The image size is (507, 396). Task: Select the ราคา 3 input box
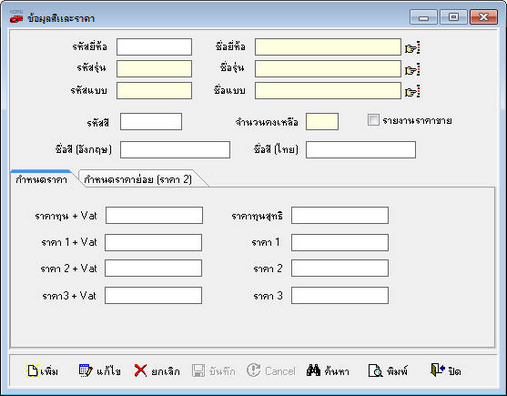pyautogui.click(x=340, y=295)
